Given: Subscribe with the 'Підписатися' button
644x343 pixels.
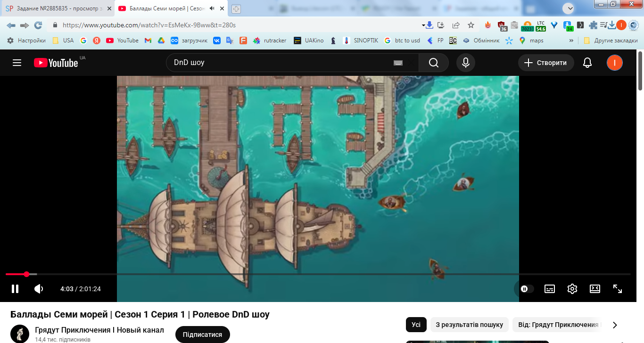Looking at the screenshot, I should [x=202, y=335].
